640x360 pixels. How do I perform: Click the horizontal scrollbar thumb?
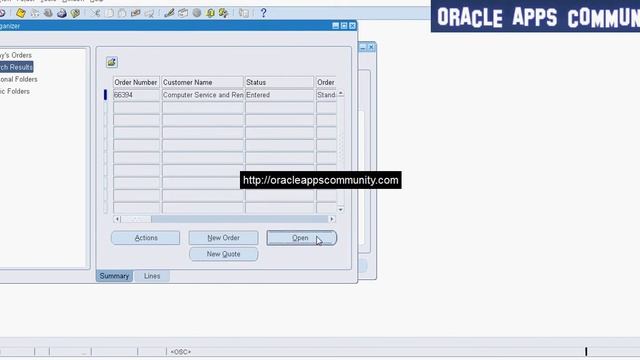click(136, 219)
